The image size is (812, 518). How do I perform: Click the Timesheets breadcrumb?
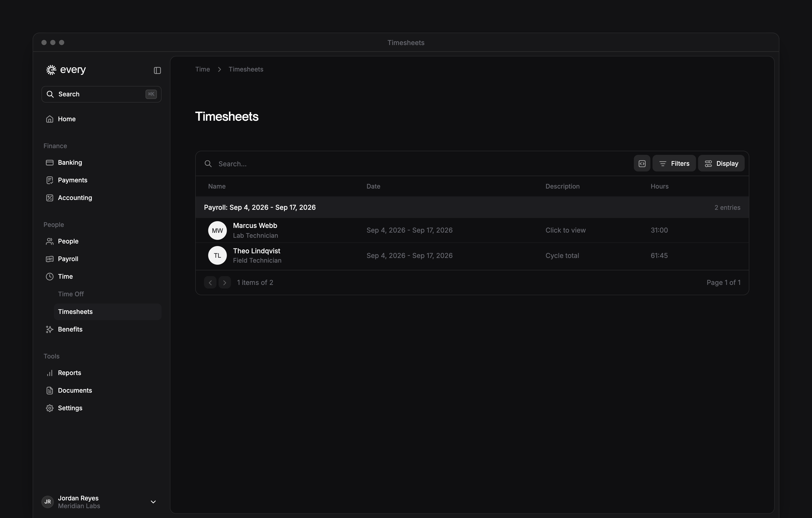(x=246, y=69)
